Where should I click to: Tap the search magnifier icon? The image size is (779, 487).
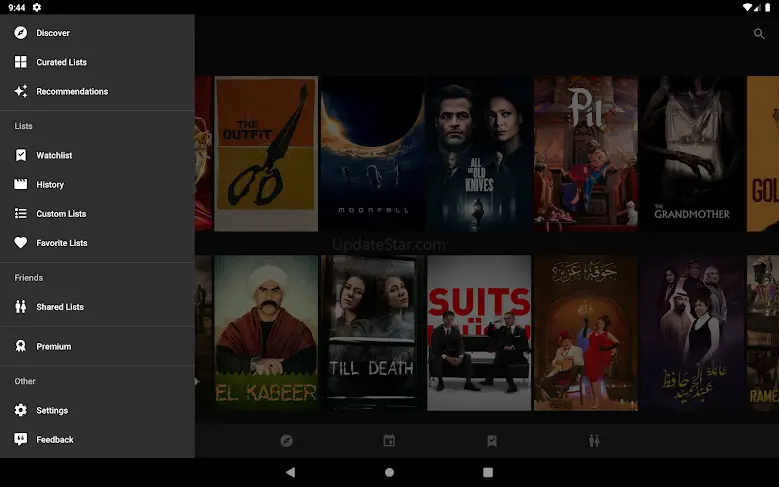[759, 34]
